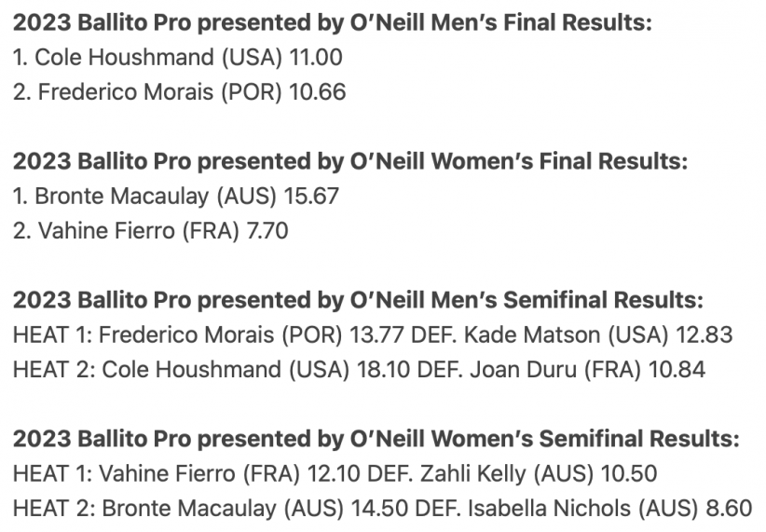Click the name Zahli Kelly
Screen dimensions: 766x532
[x=472, y=474]
